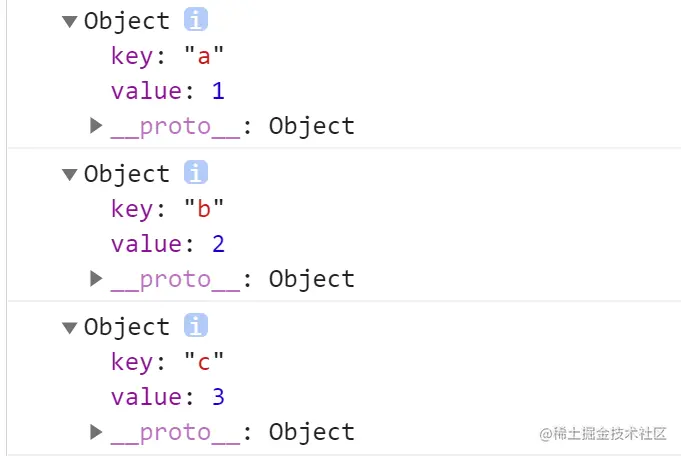681x456 pixels.
Task: Click the key property name in third Object
Action: click(130, 362)
